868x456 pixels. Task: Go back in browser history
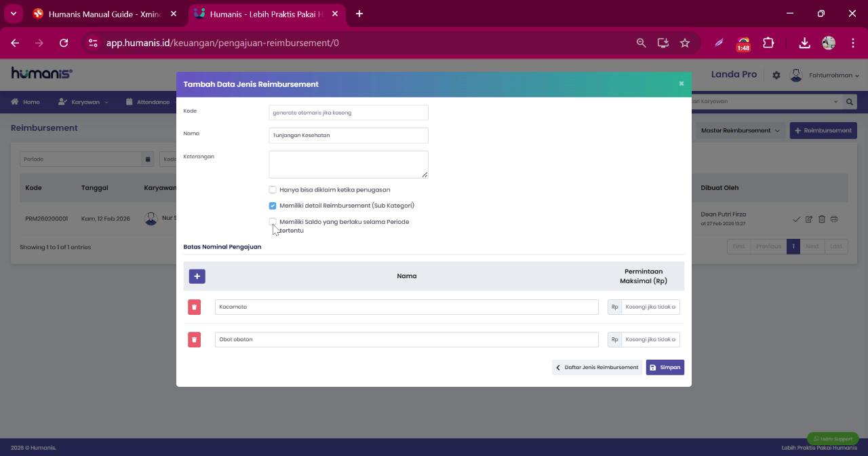[x=15, y=43]
